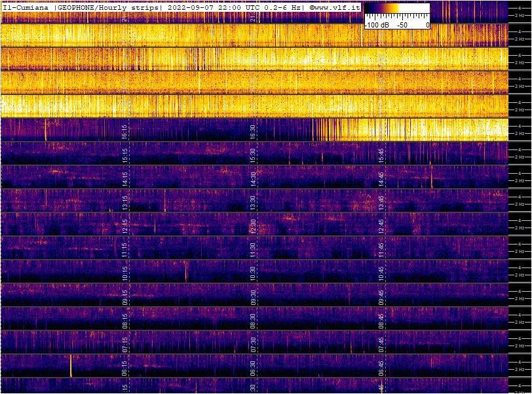Screen dimensions: 532x394
Task: Click the 12:15 time label
Action: [x=124, y=226]
